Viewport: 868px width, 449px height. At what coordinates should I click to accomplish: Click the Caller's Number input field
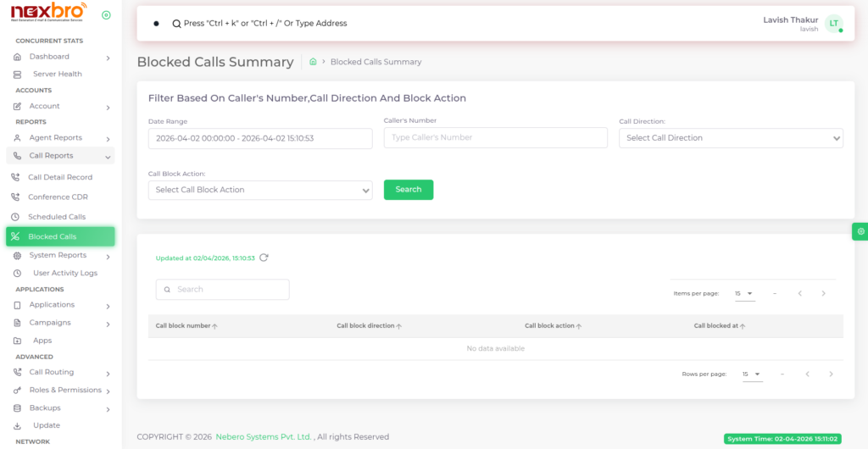coord(495,137)
